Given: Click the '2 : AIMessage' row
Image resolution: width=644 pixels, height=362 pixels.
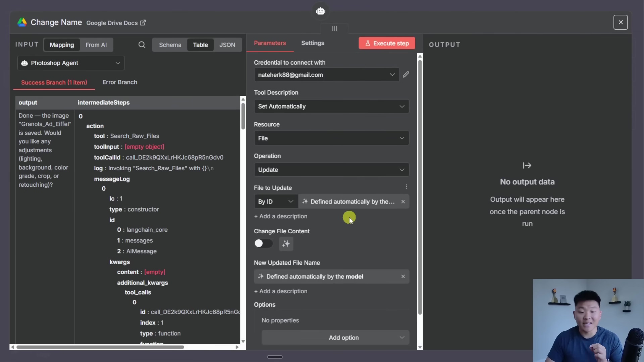Looking at the screenshot, I should (137, 251).
